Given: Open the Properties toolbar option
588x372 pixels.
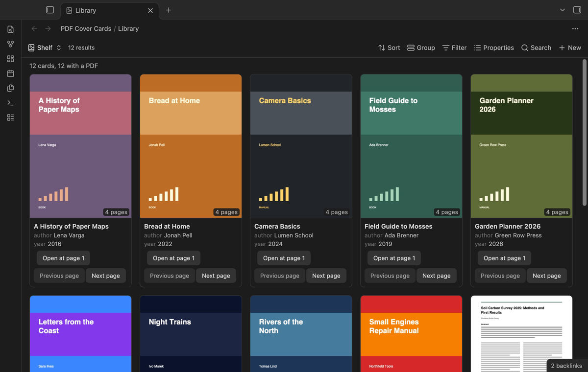Looking at the screenshot, I should (x=494, y=47).
